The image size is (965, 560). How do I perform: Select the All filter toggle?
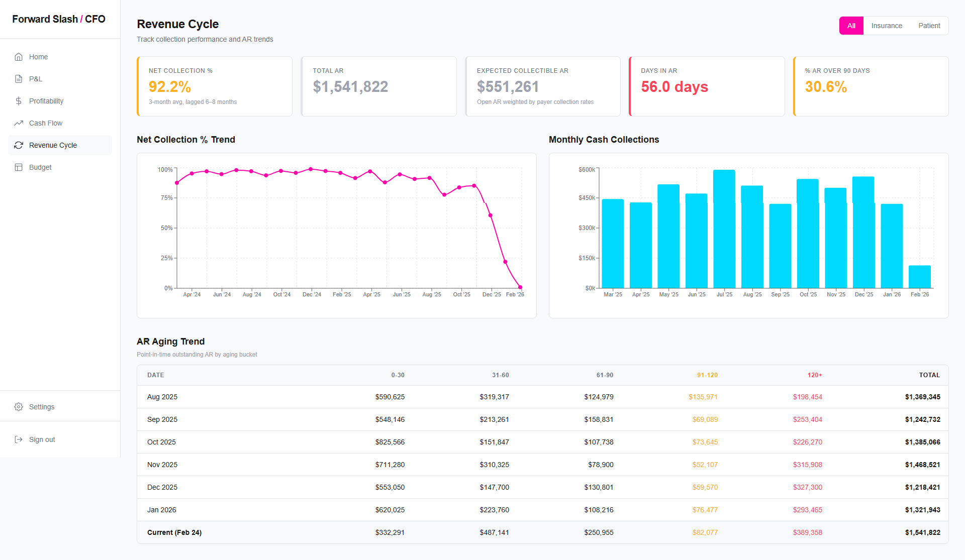coord(851,26)
